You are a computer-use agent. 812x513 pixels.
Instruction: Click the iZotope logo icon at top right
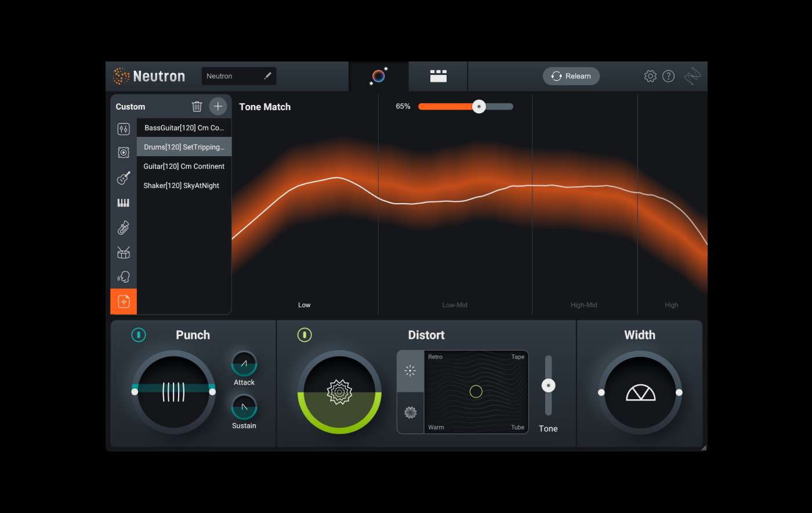693,76
